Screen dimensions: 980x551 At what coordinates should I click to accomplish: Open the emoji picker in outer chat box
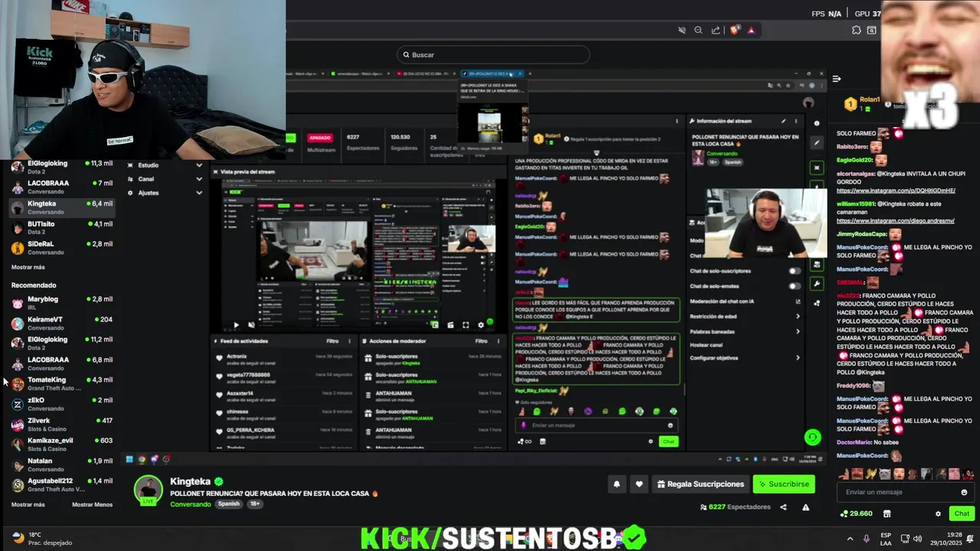coord(964,492)
